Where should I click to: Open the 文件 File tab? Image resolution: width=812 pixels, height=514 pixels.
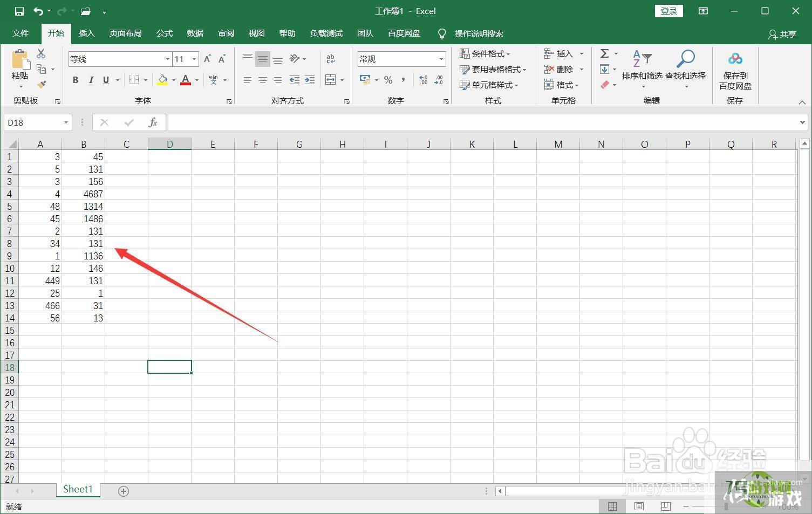(x=21, y=33)
